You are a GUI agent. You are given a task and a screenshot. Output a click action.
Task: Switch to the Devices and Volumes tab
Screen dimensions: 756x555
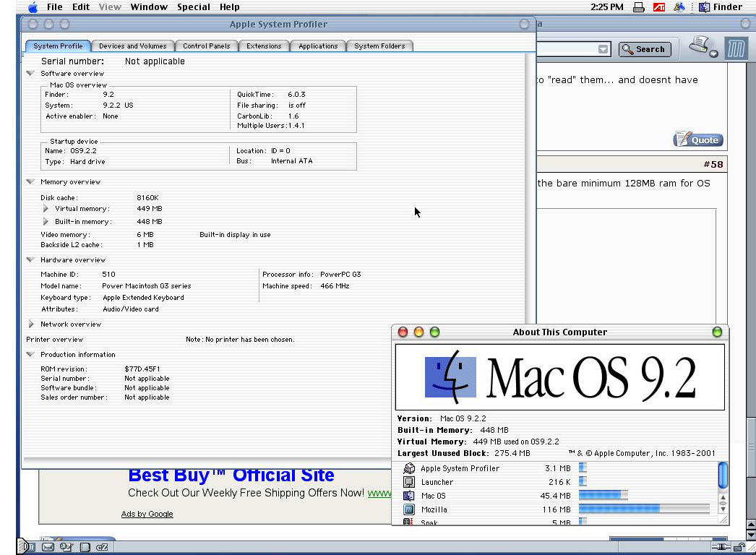point(132,46)
